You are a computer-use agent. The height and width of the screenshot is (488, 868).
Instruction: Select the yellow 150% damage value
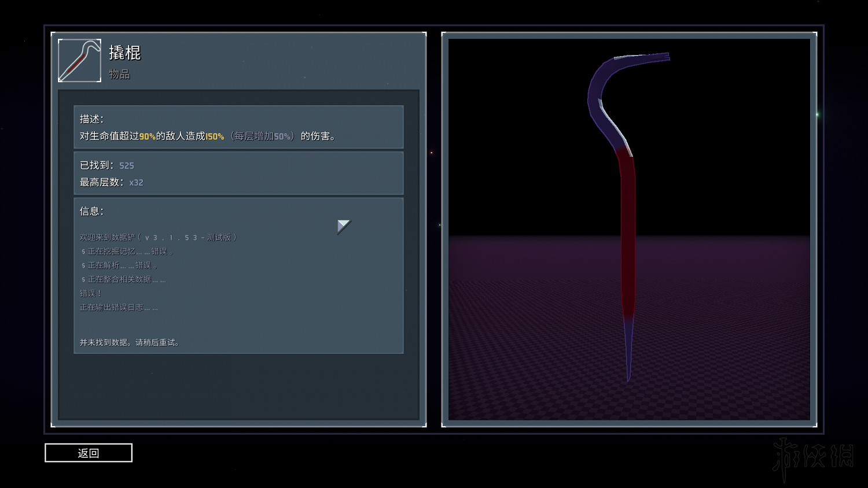[x=215, y=136]
